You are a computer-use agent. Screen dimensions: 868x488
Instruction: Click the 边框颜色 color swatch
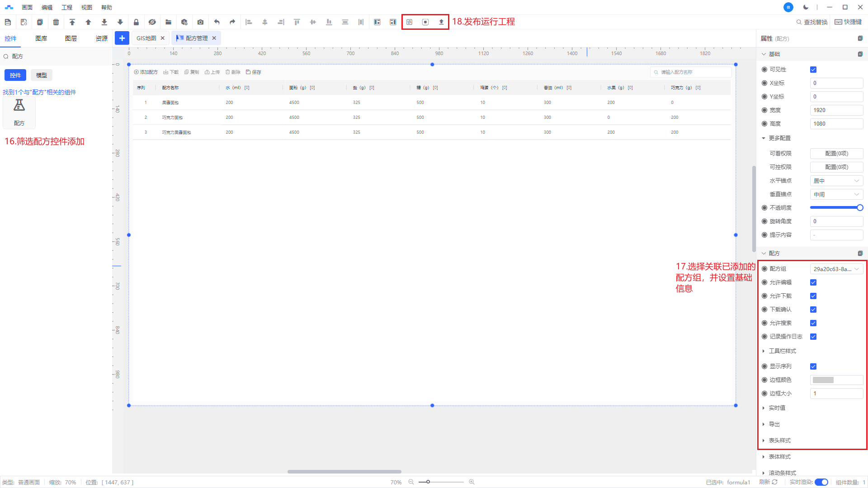[823, 380]
